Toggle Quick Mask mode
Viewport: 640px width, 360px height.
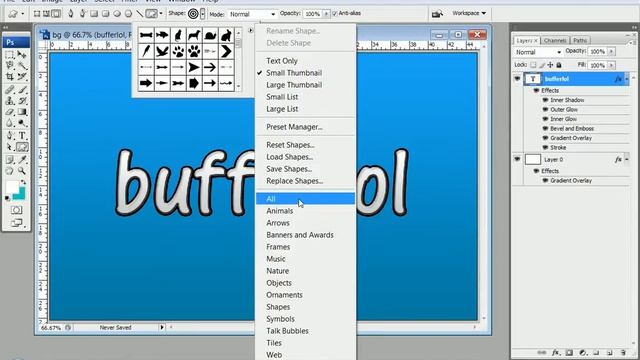(16, 210)
